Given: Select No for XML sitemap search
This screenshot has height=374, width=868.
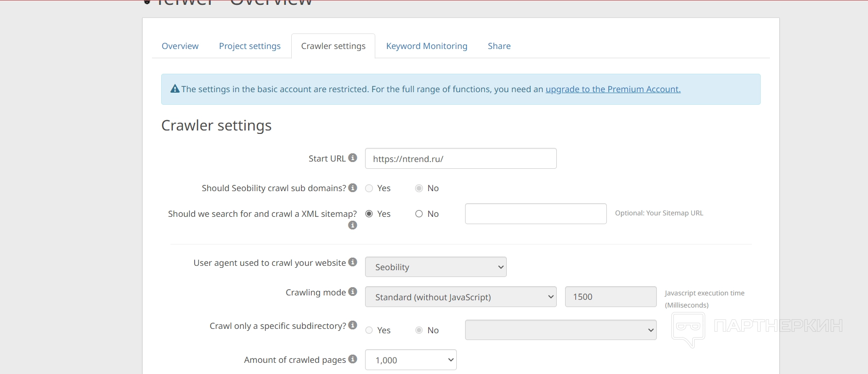Looking at the screenshot, I should tap(419, 214).
